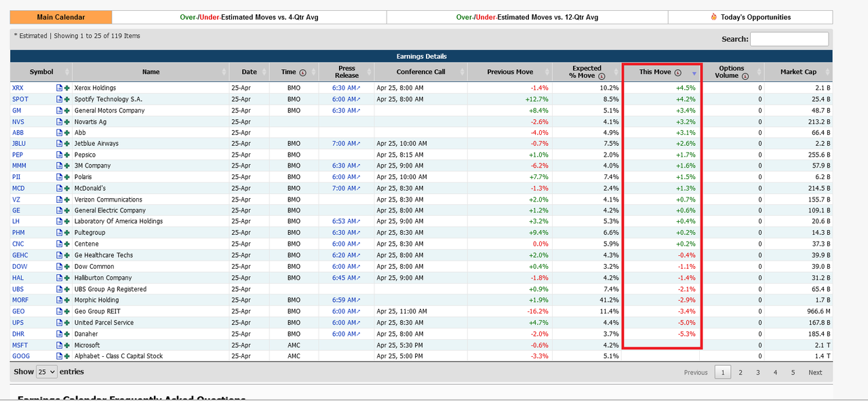868x401 pixels.
Task: Open the XRX ticker link
Action: pyautogui.click(x=18, y=88)
